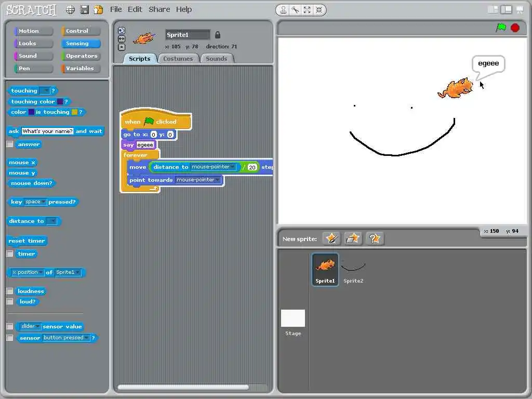
Task: Select the Stage thumbnail
Action: coord(293,323)
